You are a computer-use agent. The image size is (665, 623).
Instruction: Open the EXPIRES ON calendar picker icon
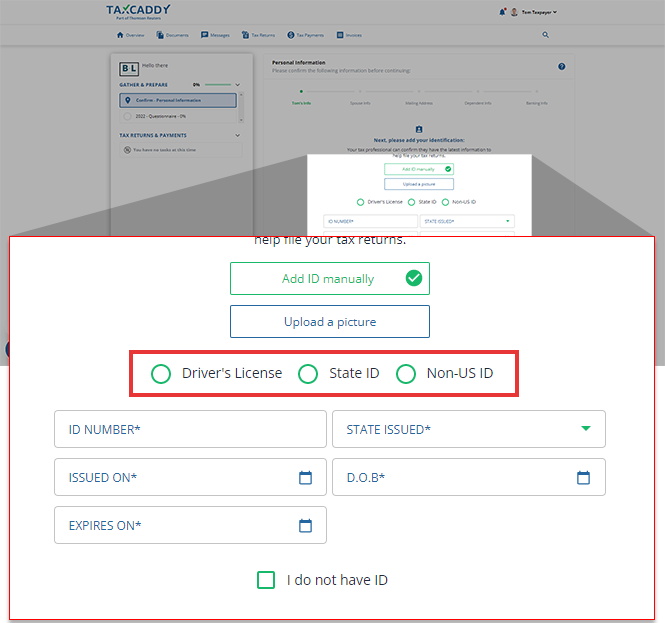tap(305, 525)
